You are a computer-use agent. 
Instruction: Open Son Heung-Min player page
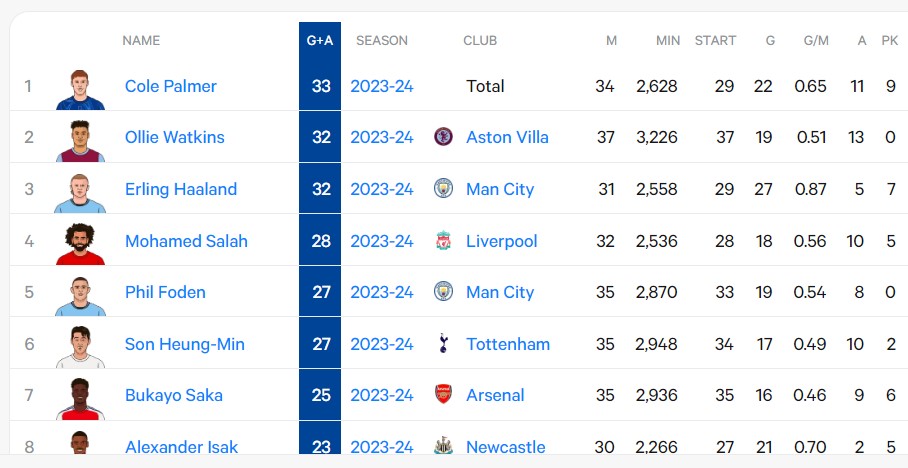185,344
